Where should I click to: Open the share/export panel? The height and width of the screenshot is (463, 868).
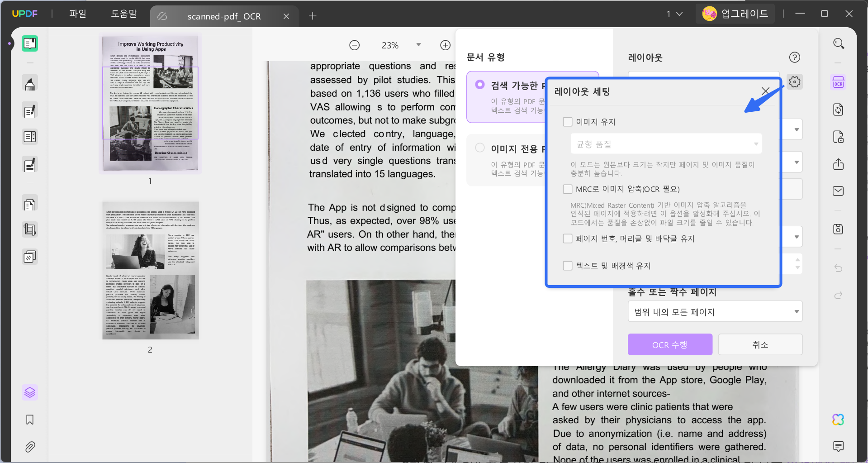pyautogui.click(x=839, y=164)
